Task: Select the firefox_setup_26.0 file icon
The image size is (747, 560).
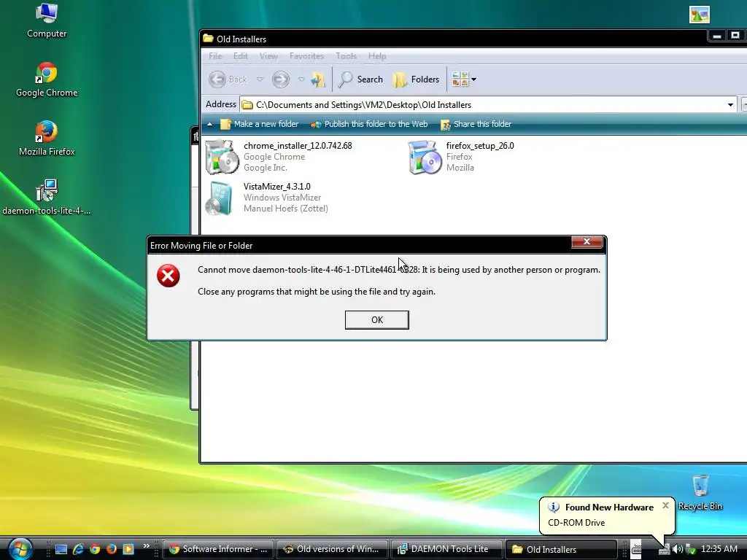Action: pyautogui.click(x=425, y=157)
